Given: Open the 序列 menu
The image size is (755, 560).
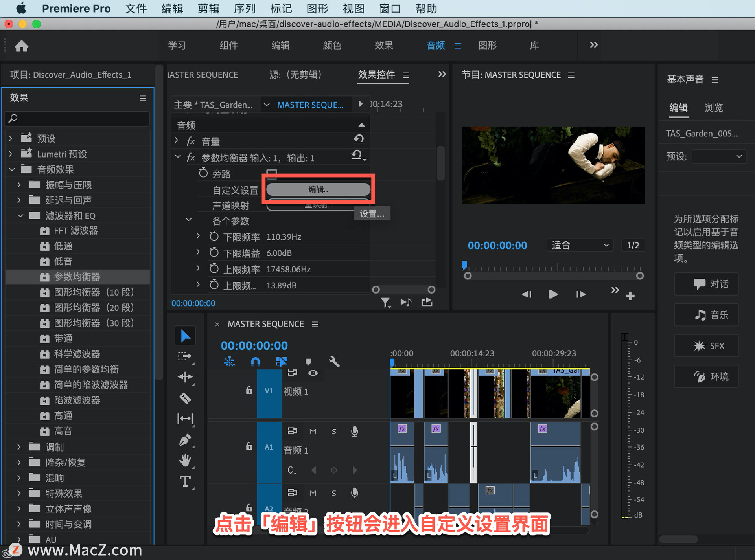Looking at the screenshot, I should 245,8.
